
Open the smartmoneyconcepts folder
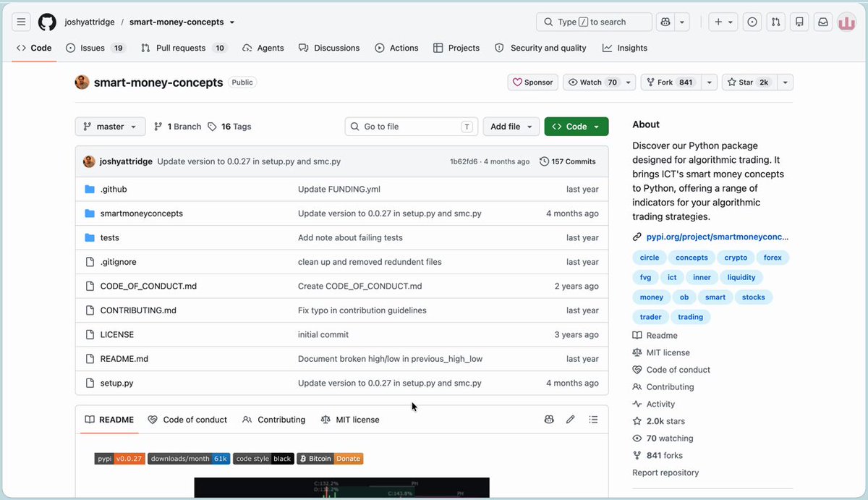tap(142, 213)
